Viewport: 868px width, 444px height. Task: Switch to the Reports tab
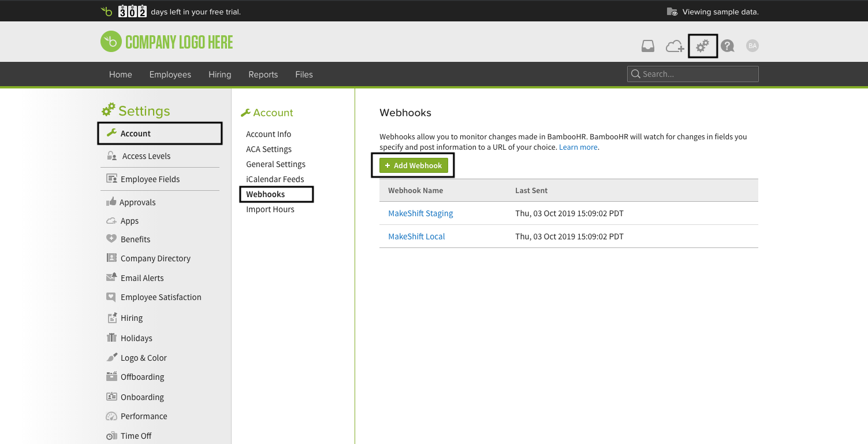263,74
